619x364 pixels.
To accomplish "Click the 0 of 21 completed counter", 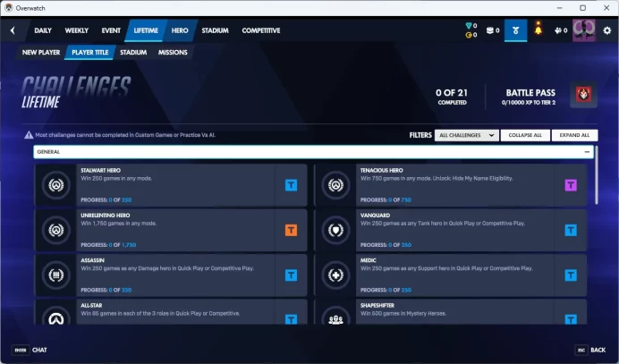I will pyautogui.click(x=452, y=97).
